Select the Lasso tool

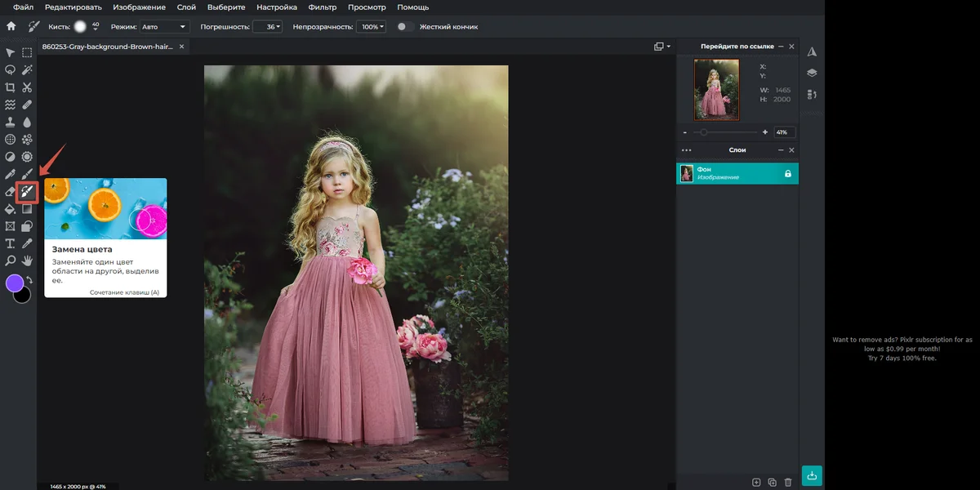point(10,70)
